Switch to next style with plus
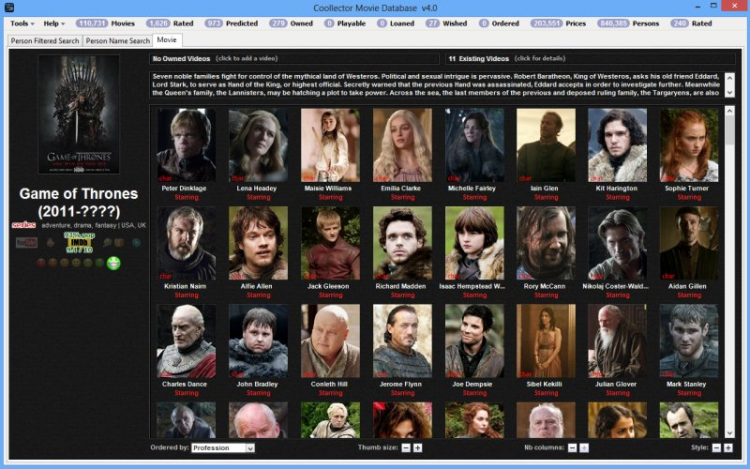Image resolution: width=750 pixels, height=469 pixels. point(728,448)
